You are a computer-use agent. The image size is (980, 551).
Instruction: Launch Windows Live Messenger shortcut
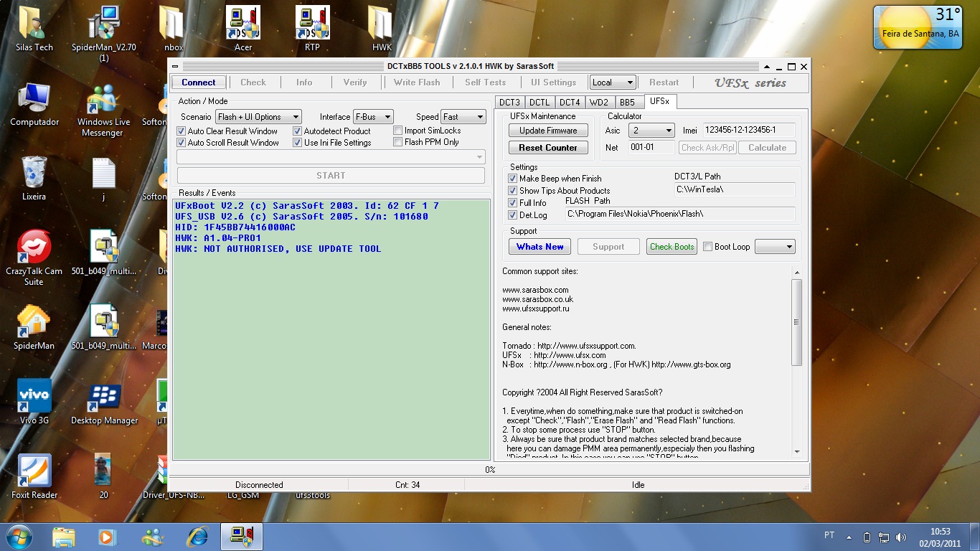click(x=104, y=109)
